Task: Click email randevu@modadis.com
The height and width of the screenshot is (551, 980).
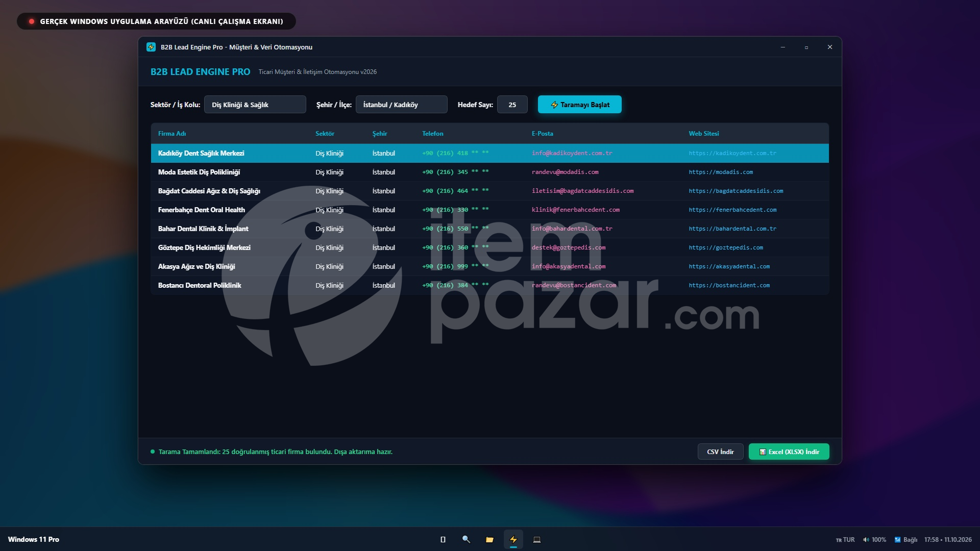Action: click(x=565, y=172)
